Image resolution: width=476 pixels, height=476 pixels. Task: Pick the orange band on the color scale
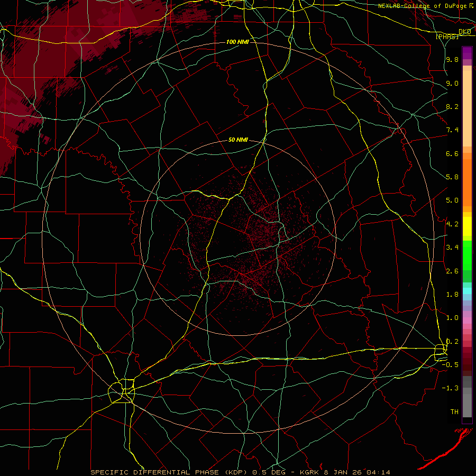pyautogui.click(x=467, y=183)
